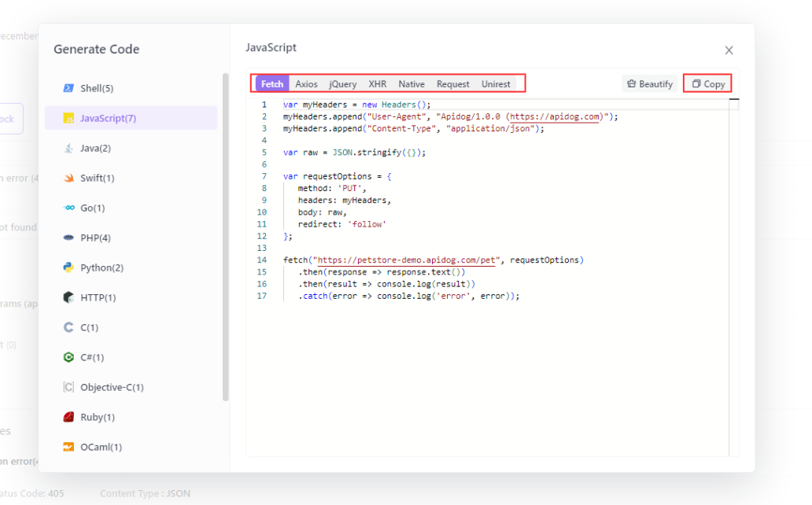Image resolution: width=812 pixels, height=505 pixels.
Task: Select Objective-C(1) language entry
Action: 131,387
